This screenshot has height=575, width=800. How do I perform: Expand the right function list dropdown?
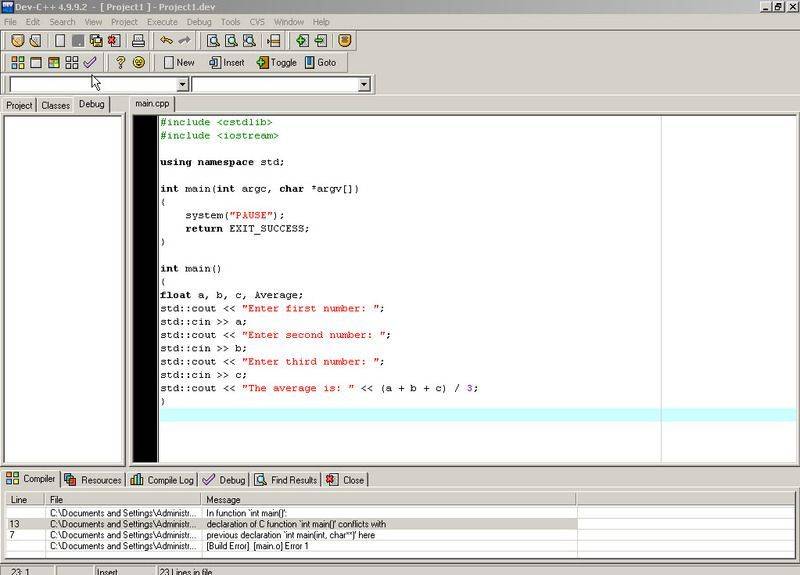[364, 85]
